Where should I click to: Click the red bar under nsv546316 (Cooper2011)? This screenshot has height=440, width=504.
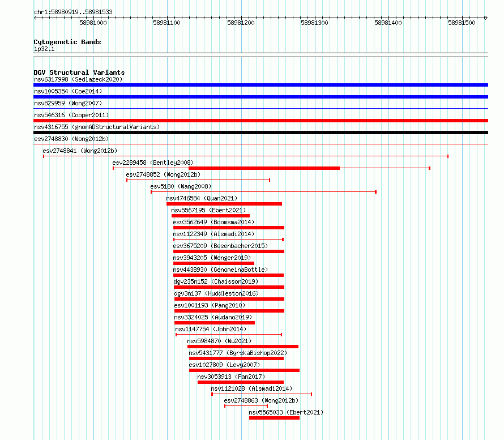point(260,121)
